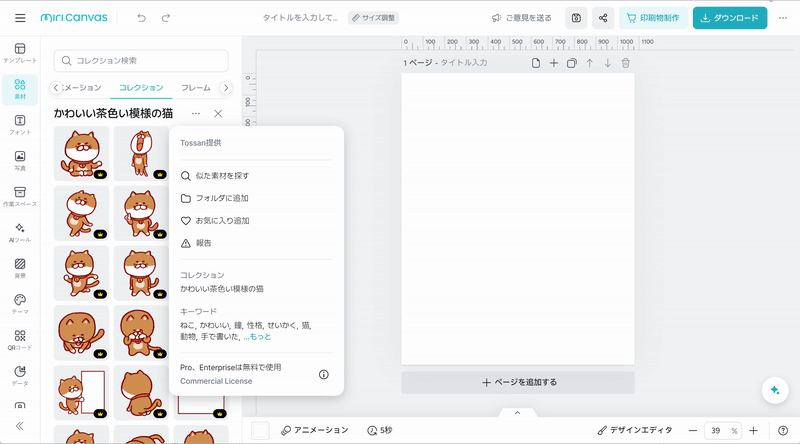
Task: Select the cat holding blank sign thumbnail
Action: pos(82,392)
